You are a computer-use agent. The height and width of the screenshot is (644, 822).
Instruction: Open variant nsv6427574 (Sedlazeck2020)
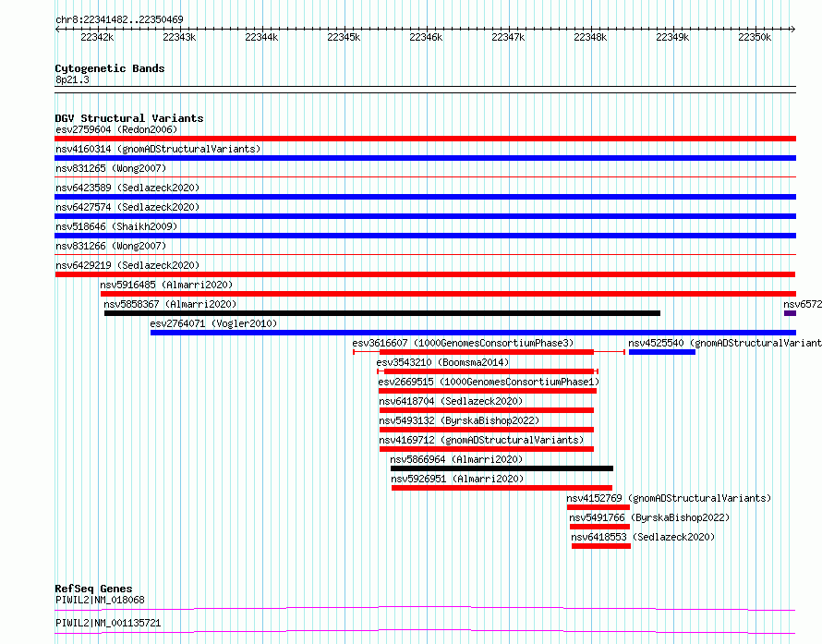tap(127, 207)
